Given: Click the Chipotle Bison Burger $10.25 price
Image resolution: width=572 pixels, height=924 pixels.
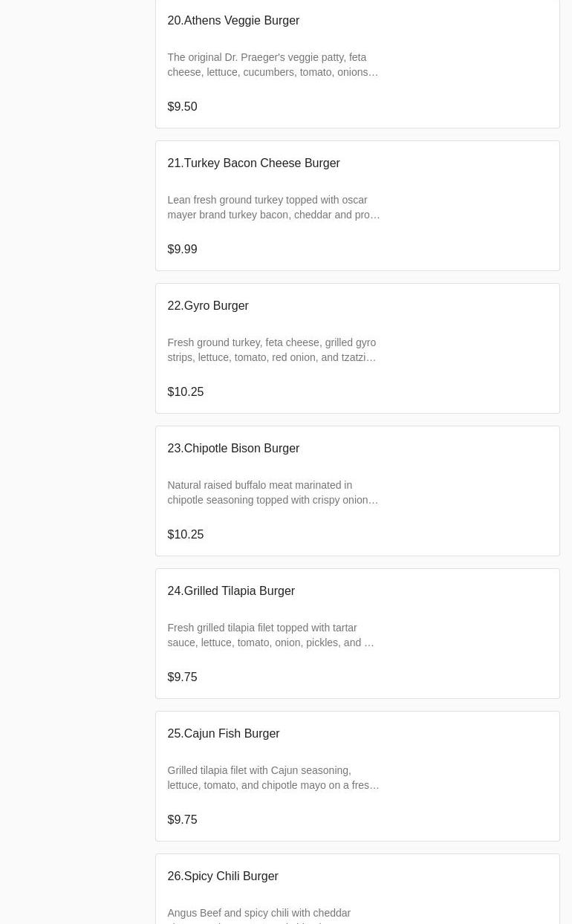Looking at the screenshot, I should [x=185, y=535].
